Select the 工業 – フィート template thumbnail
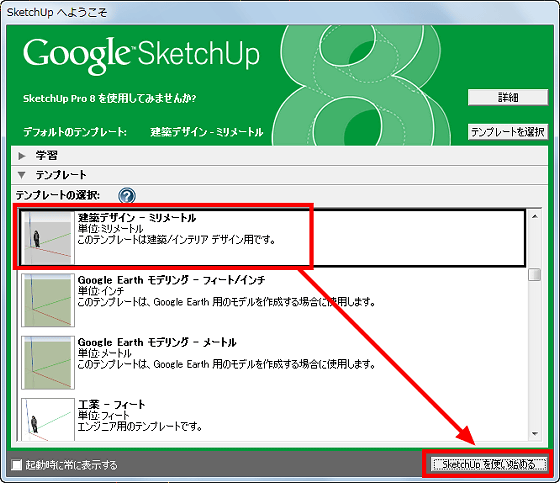560x483 pixels. [48, 419]
